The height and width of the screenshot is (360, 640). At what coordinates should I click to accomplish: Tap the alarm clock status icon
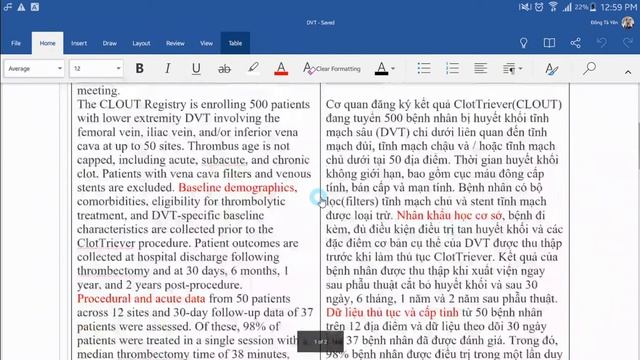[x=539, y=7]
